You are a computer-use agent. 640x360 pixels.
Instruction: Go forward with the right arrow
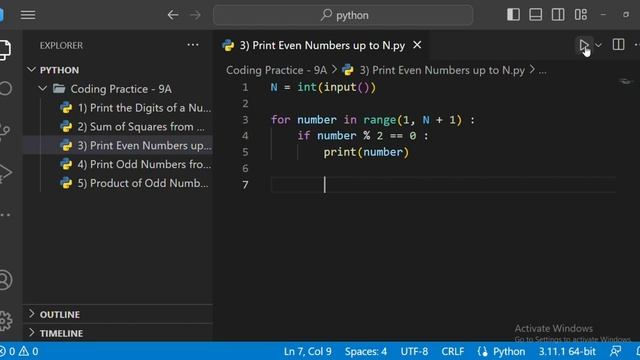(196, 15)
